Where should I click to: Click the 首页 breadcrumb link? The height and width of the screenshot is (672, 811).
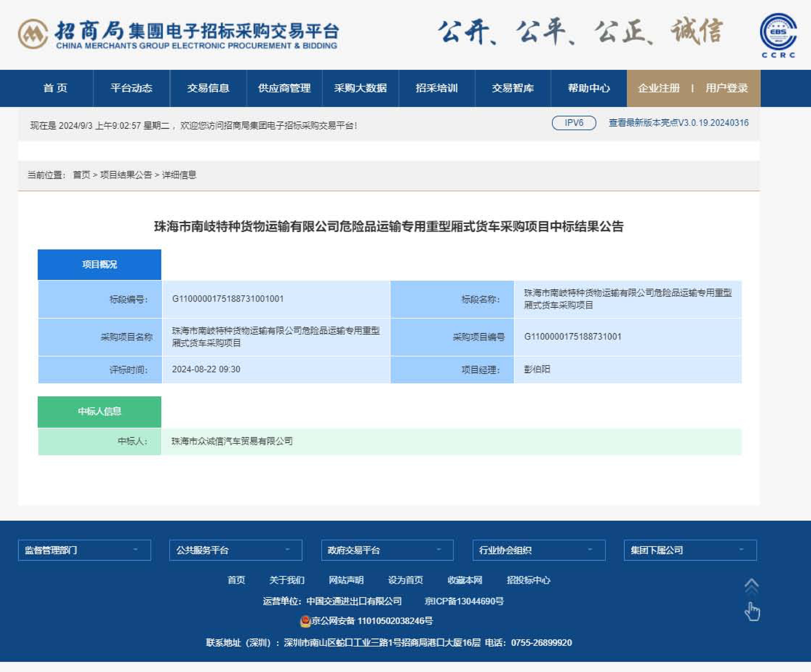click(82, 175)
